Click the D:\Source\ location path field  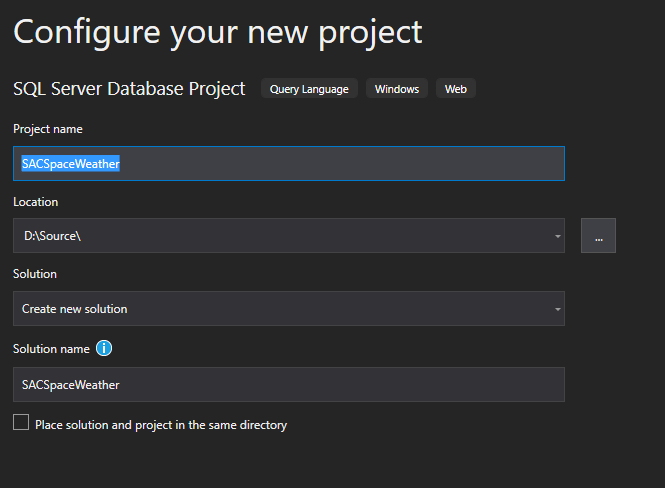(x=280, y=236)
